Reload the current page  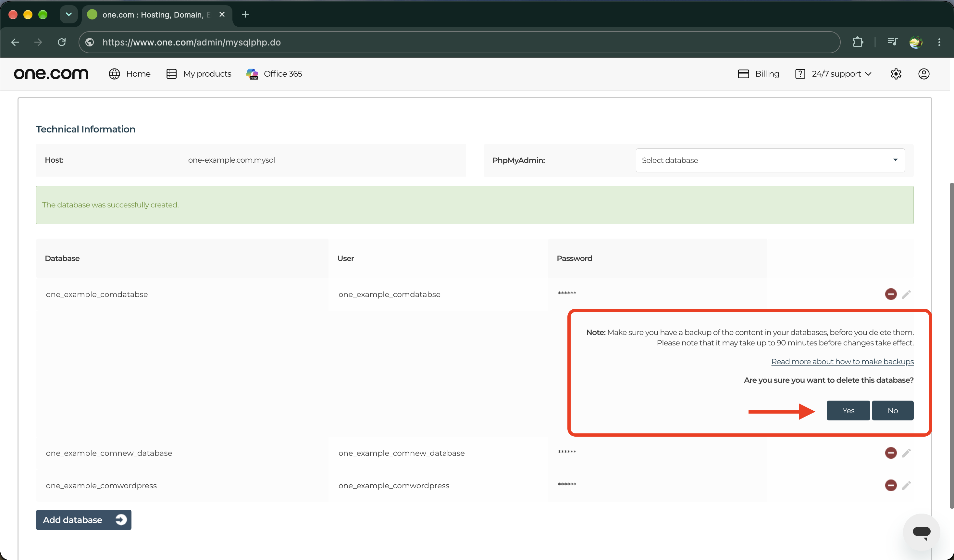(62, 42)
